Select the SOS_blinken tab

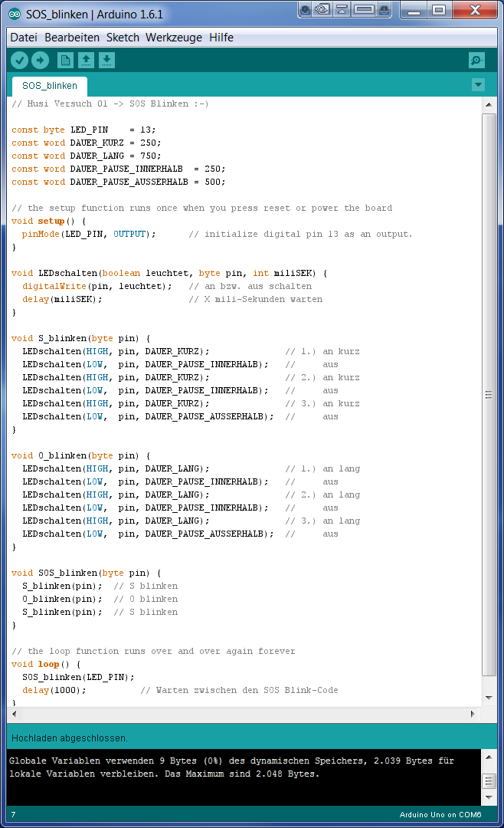(50, 86)
